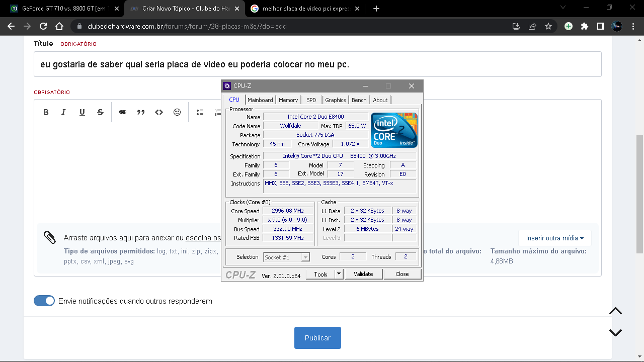The image size is (644, 362).
Task: Open the Graphics tab in CPU-Z
Action: click(335, 100)
